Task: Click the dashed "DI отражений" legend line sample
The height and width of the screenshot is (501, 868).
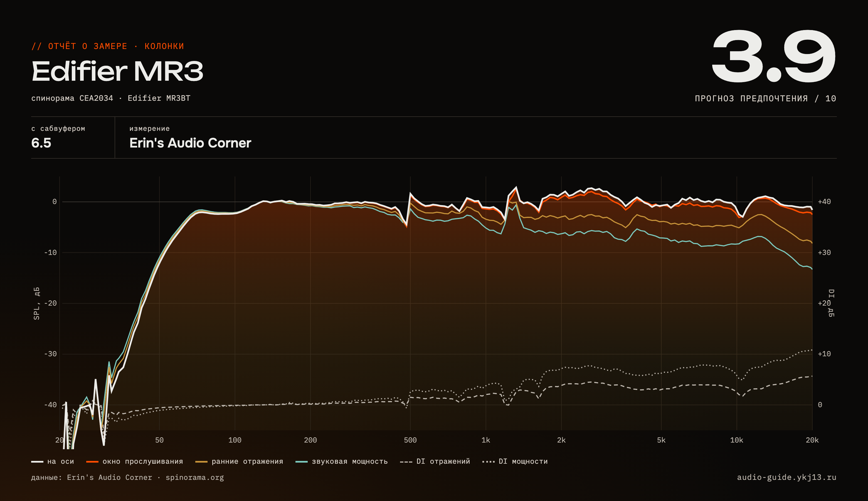Action: click(x=406, y=462)
